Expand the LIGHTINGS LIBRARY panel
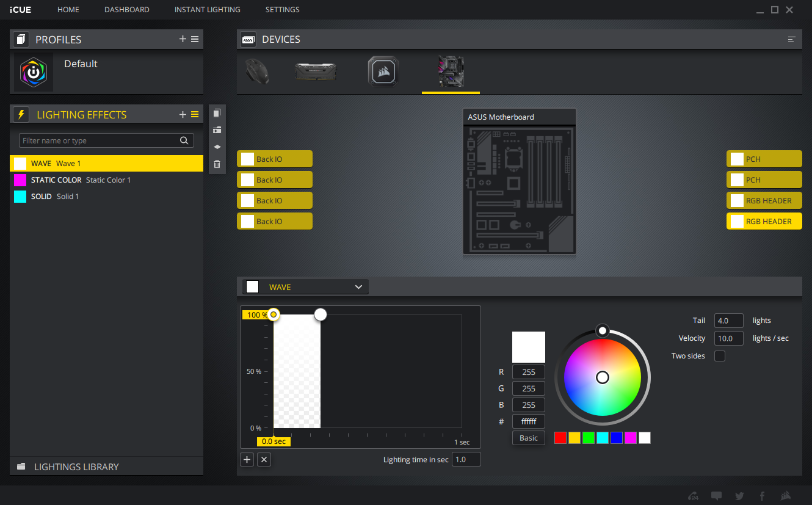This screenshot has width=812, height=505. (x=106, y=467)
